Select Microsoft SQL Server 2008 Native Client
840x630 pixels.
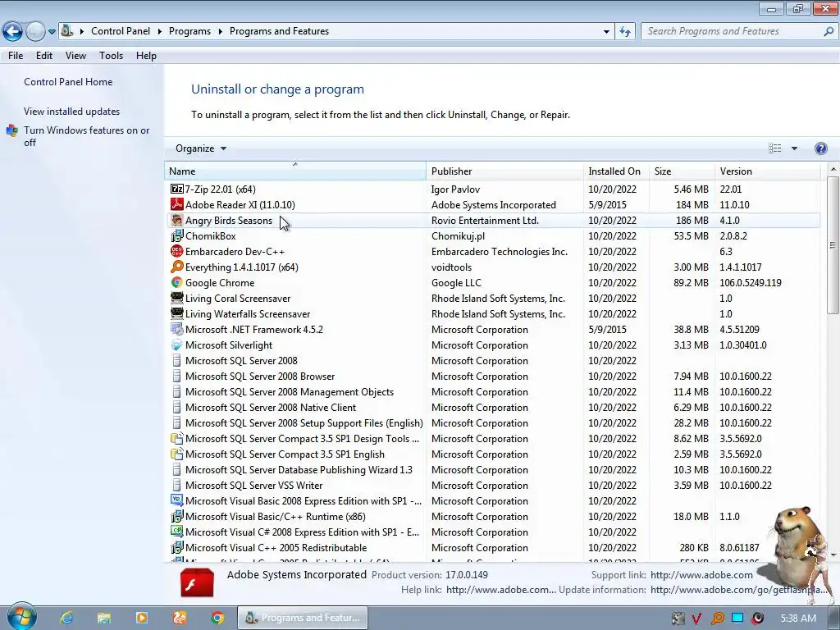click(x=492, y=407)
